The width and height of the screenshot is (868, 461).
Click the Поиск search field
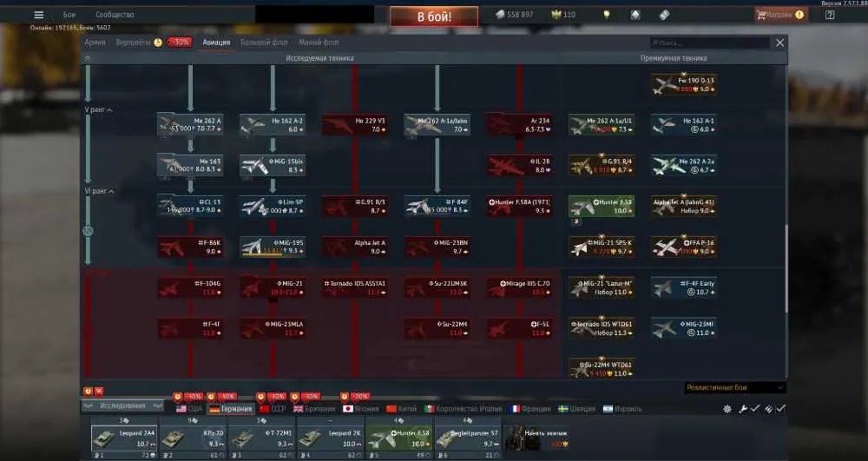[710, 43]
